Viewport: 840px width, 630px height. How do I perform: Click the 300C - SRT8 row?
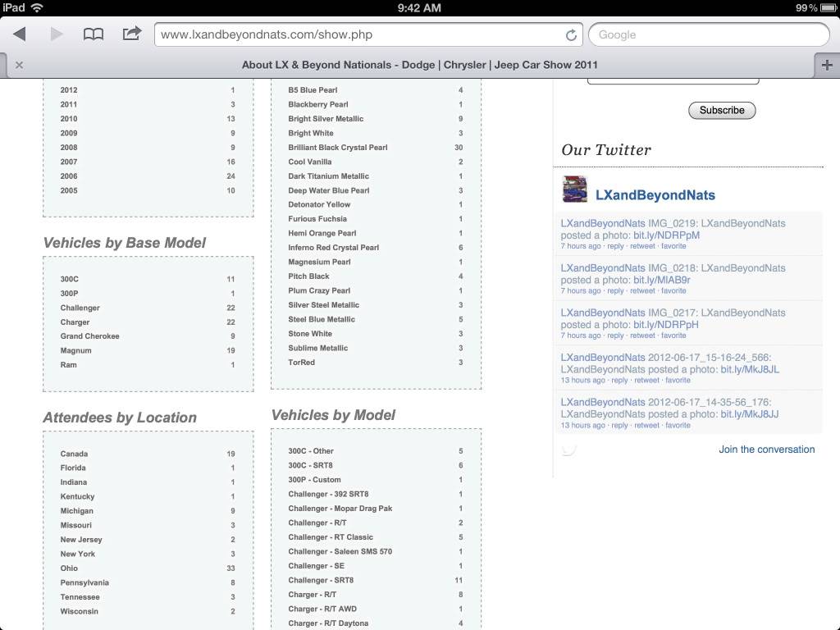point(376,465)
